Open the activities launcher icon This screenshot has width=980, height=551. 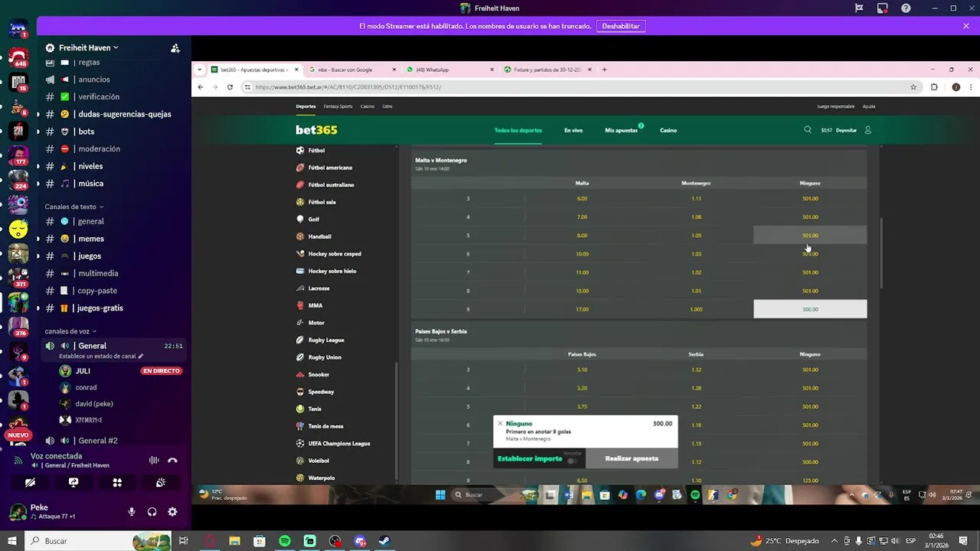pos(117,483)
